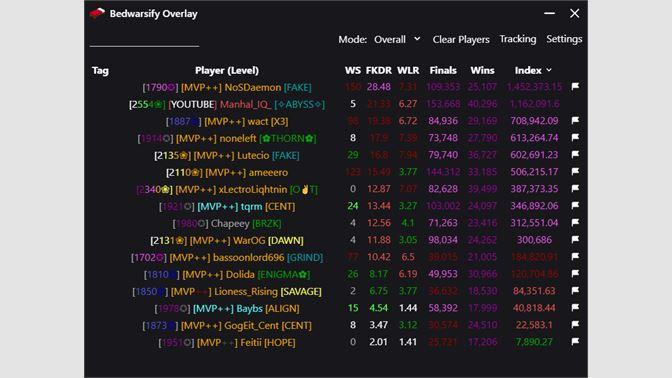
Task: Select player Chapeey name
Action: pos(230,223)
